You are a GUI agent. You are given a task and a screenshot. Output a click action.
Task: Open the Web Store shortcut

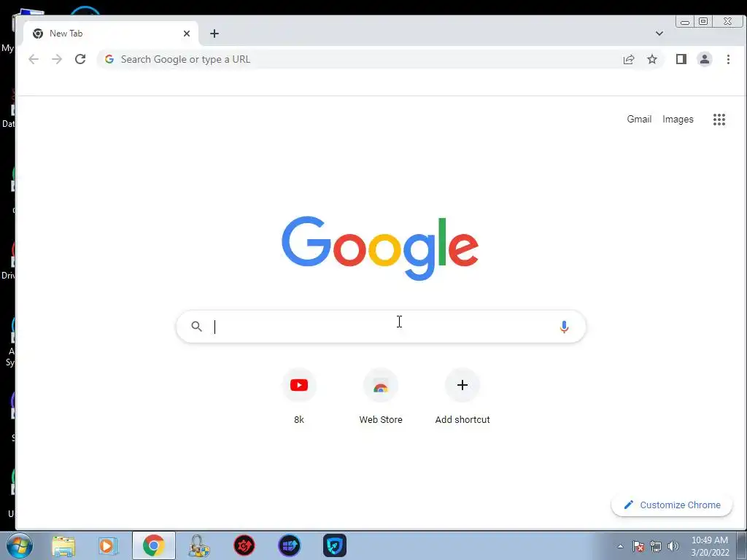381,397
